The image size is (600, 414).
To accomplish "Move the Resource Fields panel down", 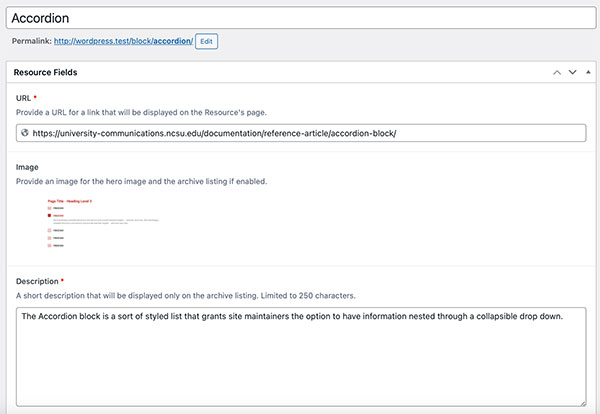I will (x=572, y=72).
